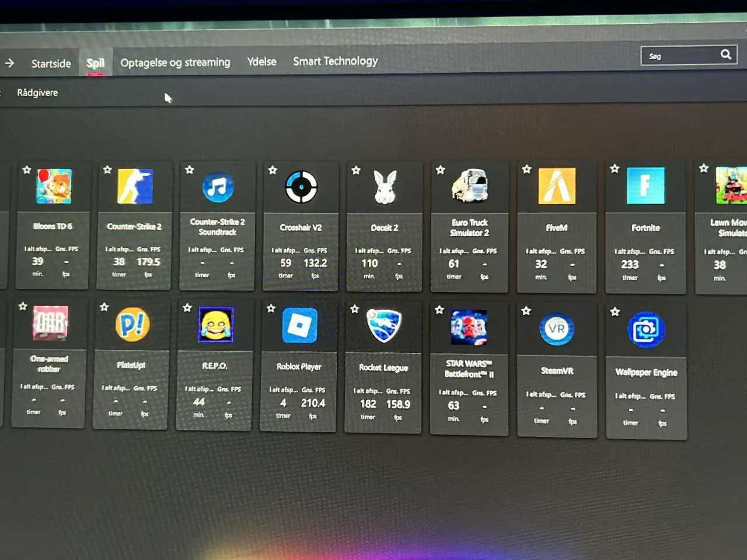Click the Fortnite title text
This screenshot has height=560, width=747.
(x=645, y=228)
